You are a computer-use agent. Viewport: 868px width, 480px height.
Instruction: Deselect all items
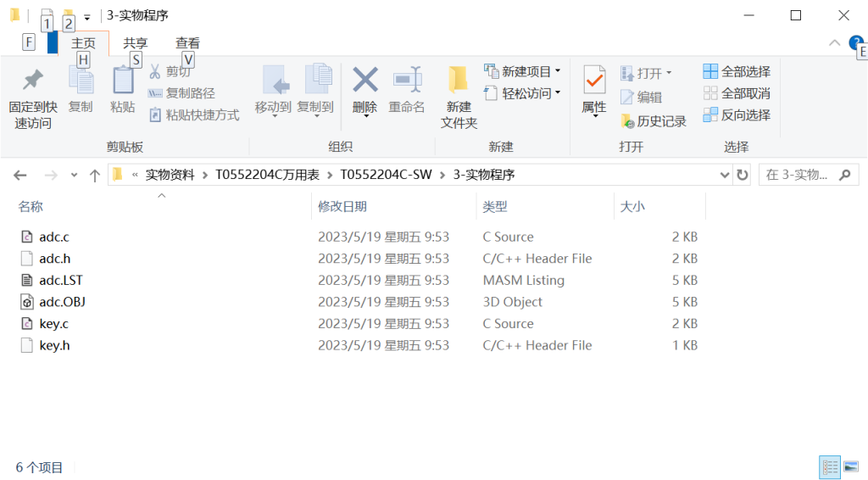point(737,93)
